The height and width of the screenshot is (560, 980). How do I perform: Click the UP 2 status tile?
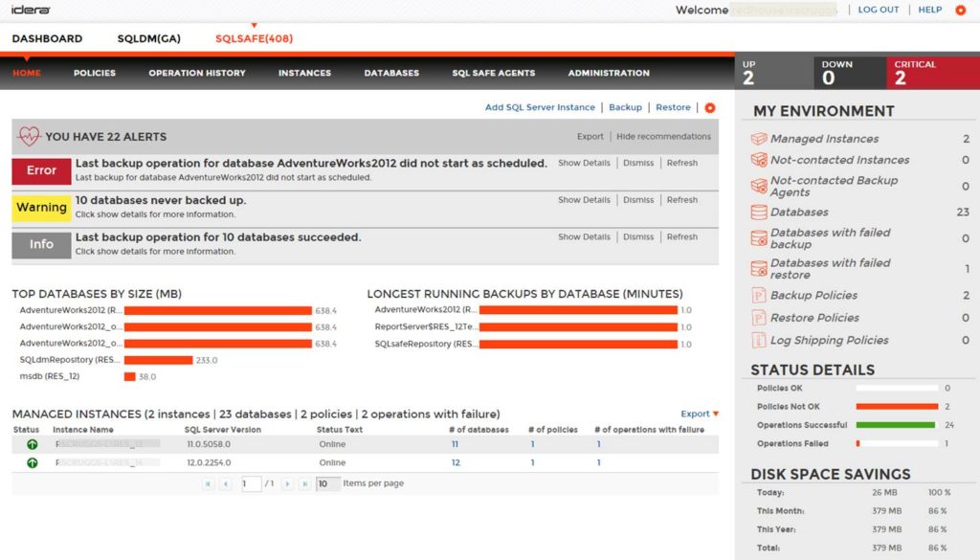[774, 73]
